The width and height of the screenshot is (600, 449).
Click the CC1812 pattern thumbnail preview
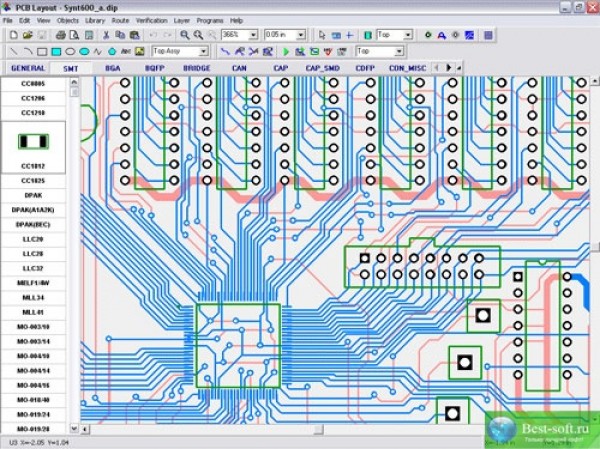34,142
